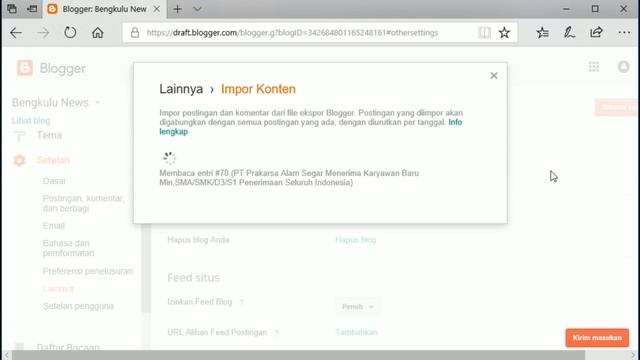Select Bahasa dan pemformatan submenu
640x360 pixels.
(68, 248)
